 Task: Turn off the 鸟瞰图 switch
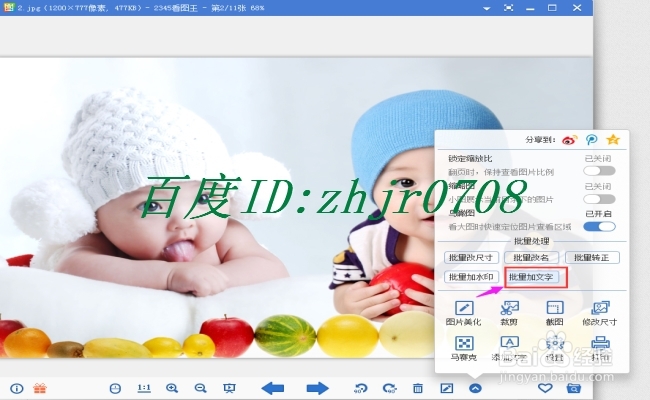(599, 227)
